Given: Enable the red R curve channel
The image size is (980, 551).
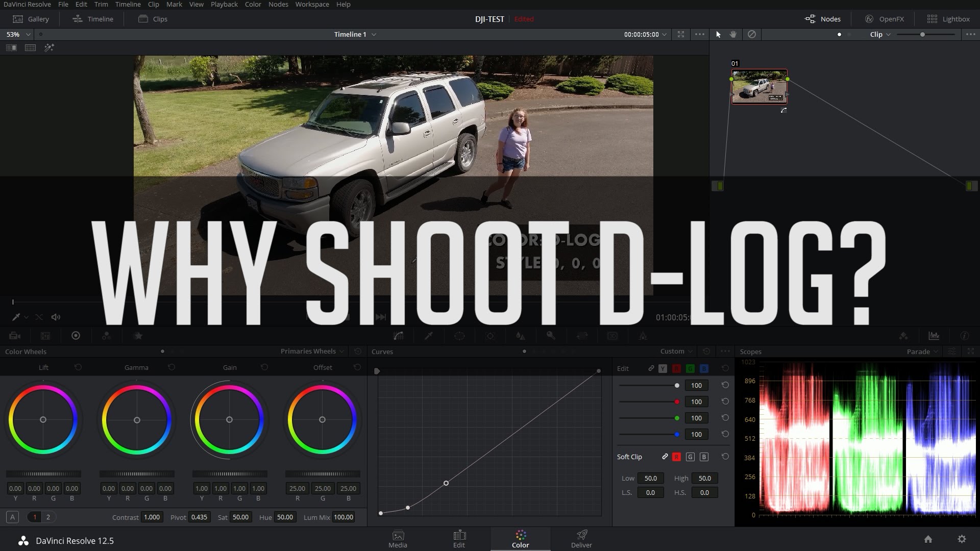Looking at the screenshot, I should pos(676,368).
